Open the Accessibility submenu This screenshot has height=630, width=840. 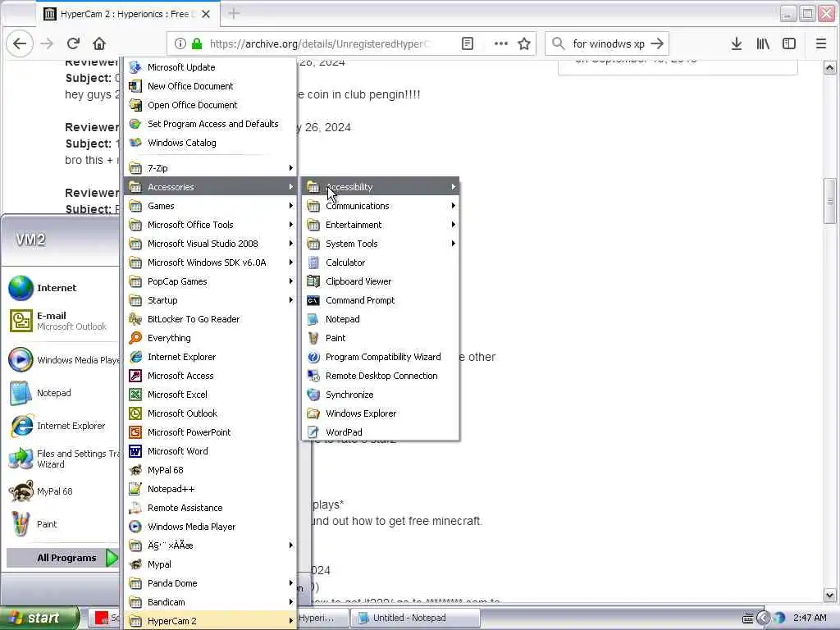pyautogui.click(x=381, y=187)
